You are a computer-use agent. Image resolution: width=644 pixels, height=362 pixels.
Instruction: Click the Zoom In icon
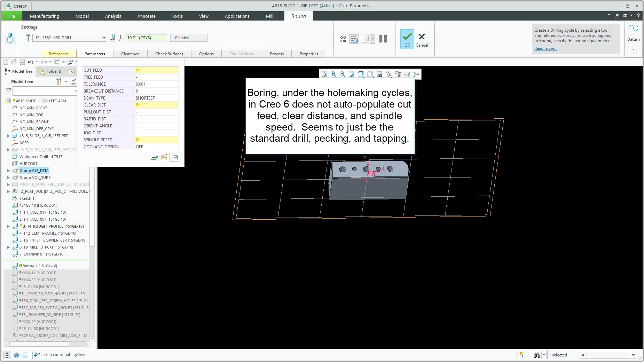pyautogui.click(x=333, y=74)
